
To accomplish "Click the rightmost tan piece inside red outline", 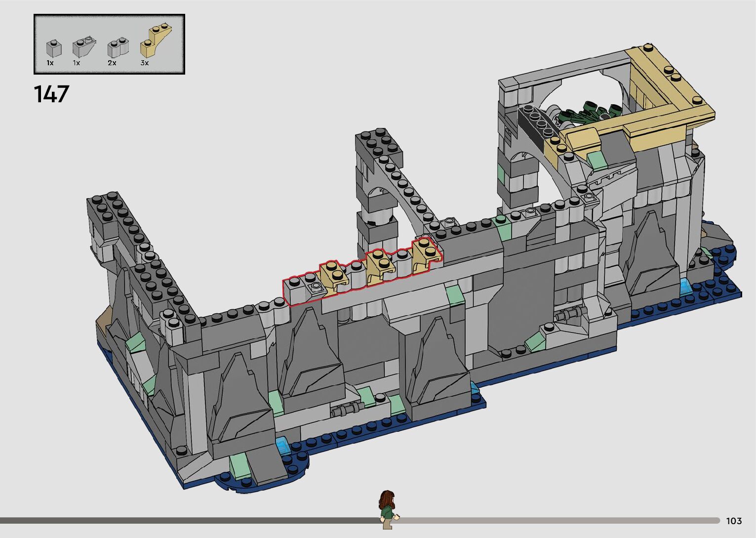I will (x=426, y=254).
